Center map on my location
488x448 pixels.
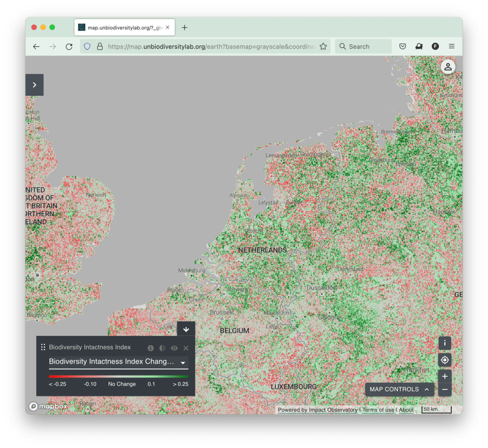(x=445, y=360)
